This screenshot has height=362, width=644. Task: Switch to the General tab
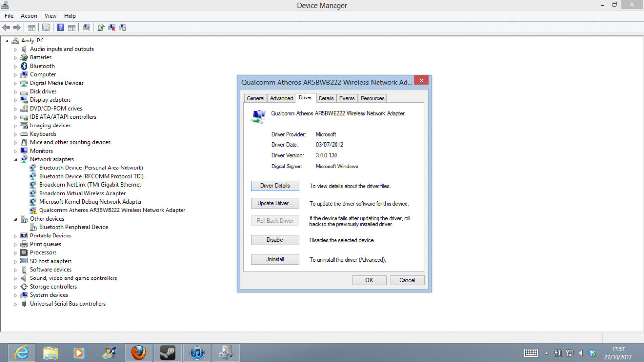255,98
